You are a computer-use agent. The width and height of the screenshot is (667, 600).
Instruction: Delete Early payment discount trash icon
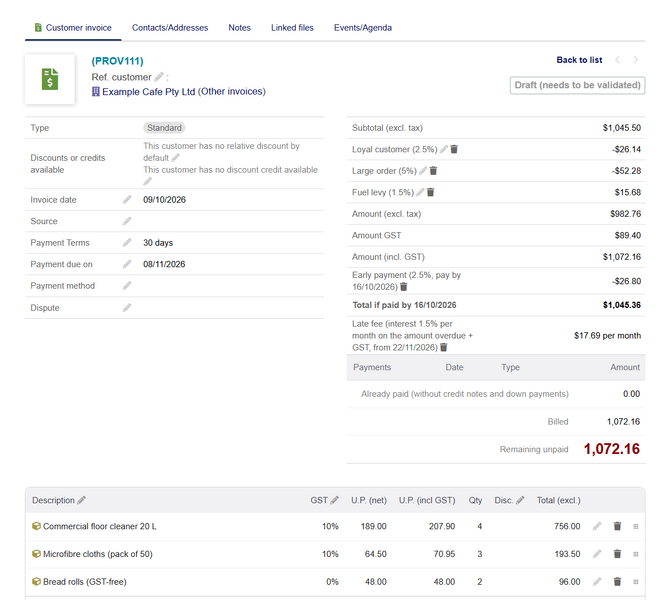point(404,287)
